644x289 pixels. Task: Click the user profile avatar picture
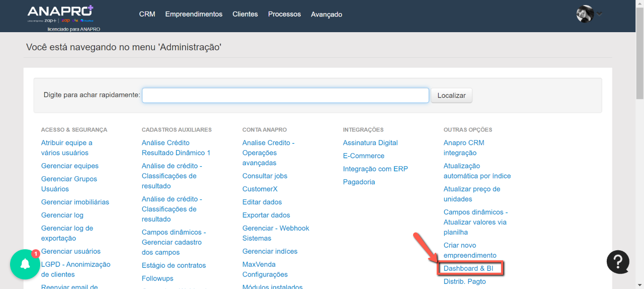tap(585, 14)
